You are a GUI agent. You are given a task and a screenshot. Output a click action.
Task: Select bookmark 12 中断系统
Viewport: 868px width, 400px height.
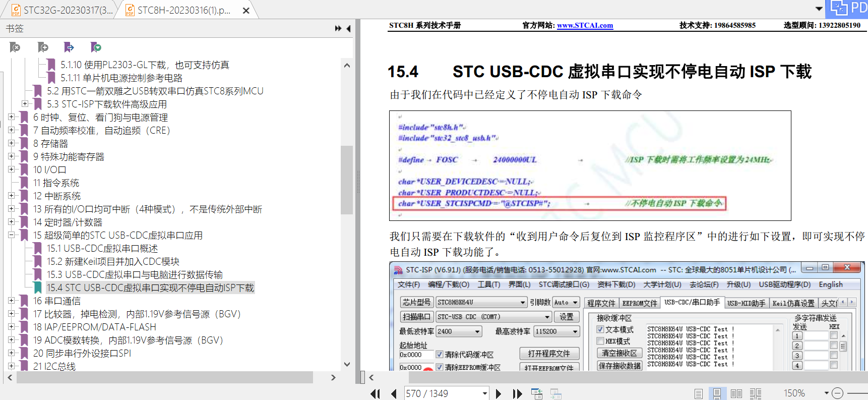[57, 196]
